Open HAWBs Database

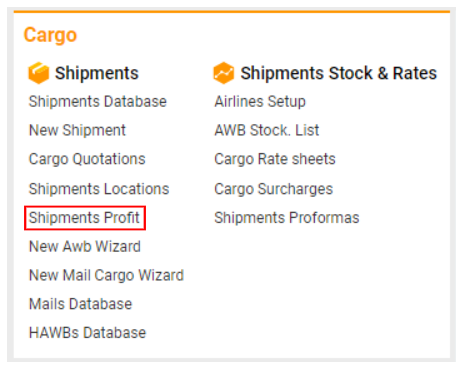(x=87, y=333)
